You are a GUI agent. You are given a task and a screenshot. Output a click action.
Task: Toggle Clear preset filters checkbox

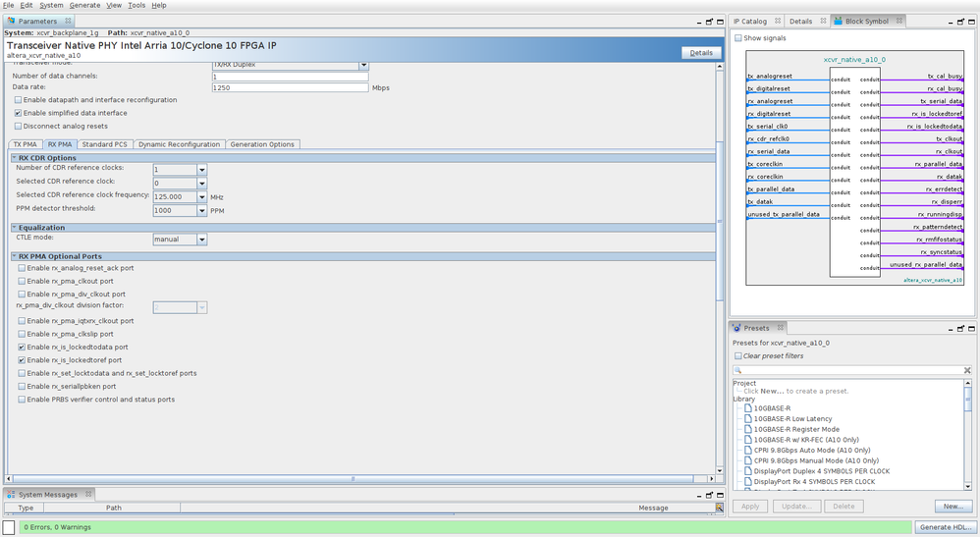[738, 355]
